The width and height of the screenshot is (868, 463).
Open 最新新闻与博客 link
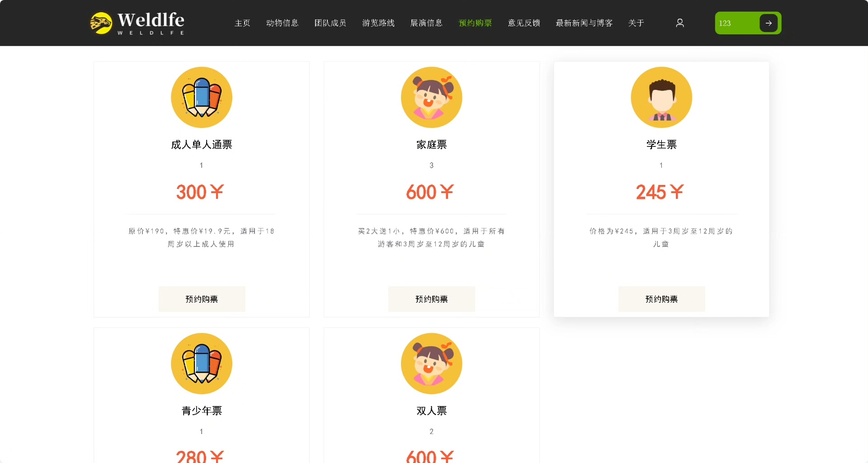coord(584,23)
